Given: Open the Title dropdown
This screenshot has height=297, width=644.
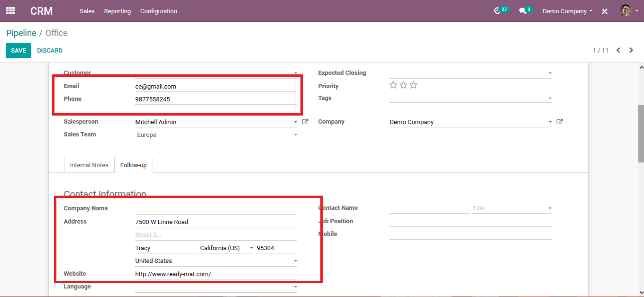Looking at the screenshot, I should (512, 208).
